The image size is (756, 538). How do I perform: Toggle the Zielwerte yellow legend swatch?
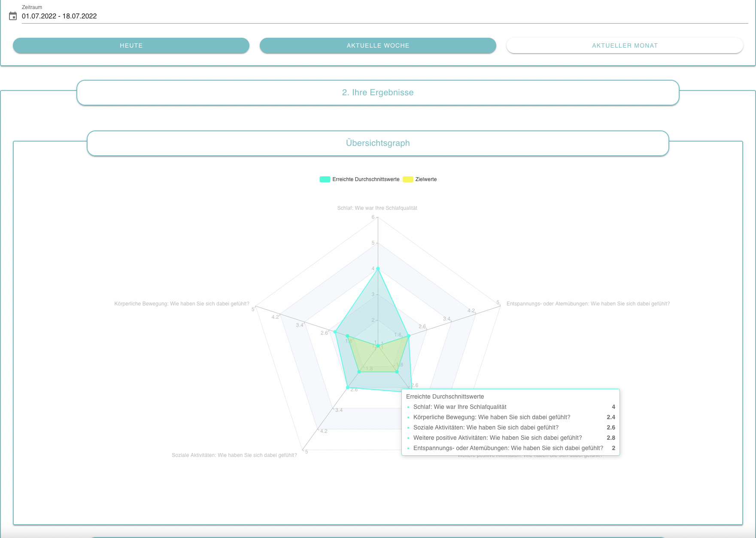(408, 179)
